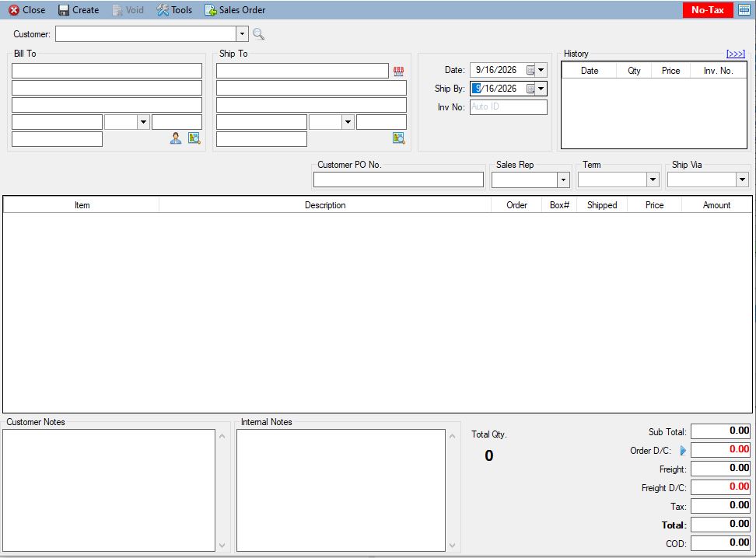Click Internal Notes scrollbar up arrow
This screenshot has height=558, width=756.
coord(452,436)
